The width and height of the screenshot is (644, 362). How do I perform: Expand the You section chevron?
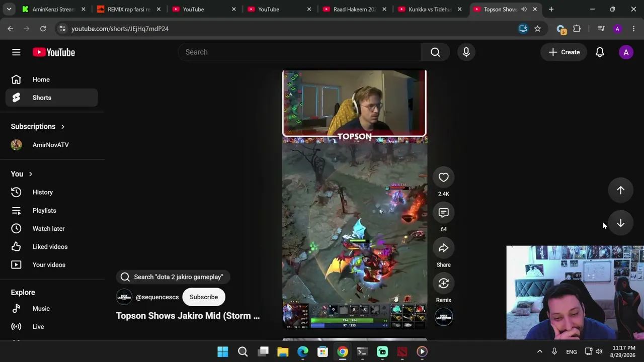(x=30, y=174)
